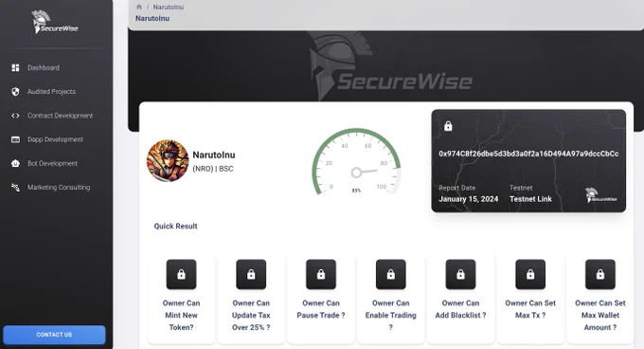Navigate to Marketing Consulting
Viewport: 644px width, 349px height.
pos(59,188)
